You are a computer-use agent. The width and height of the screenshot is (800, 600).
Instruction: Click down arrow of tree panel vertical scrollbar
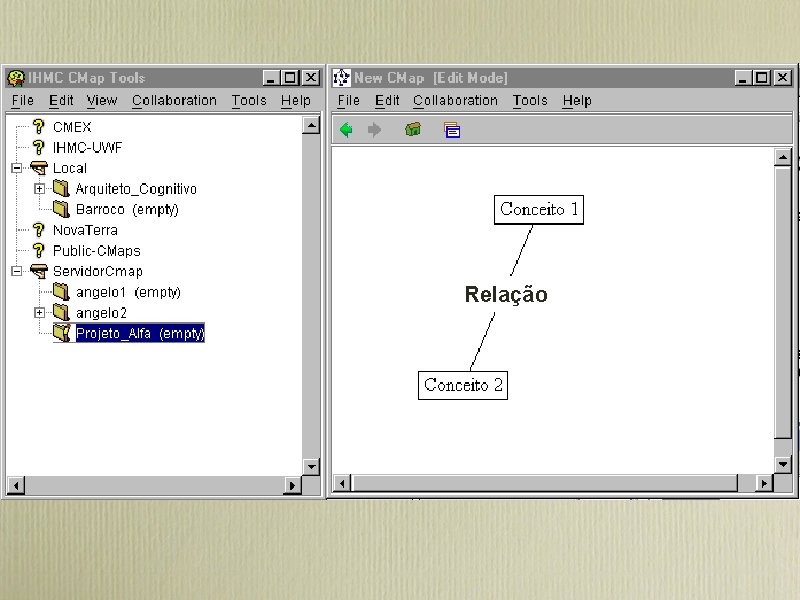coord(311,466)
